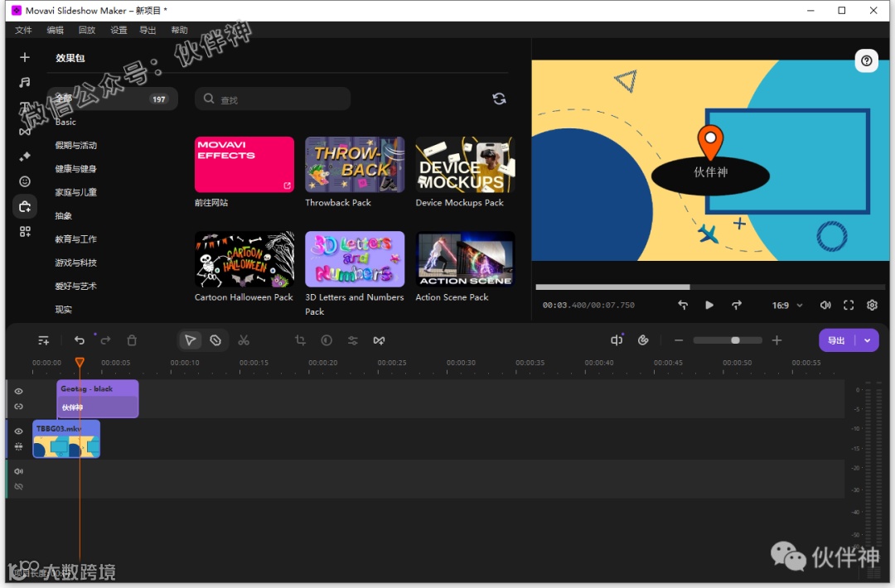Screen dimensions: 895x588
Task: Click the purple 导出 export button
Action: click(837, 340)
